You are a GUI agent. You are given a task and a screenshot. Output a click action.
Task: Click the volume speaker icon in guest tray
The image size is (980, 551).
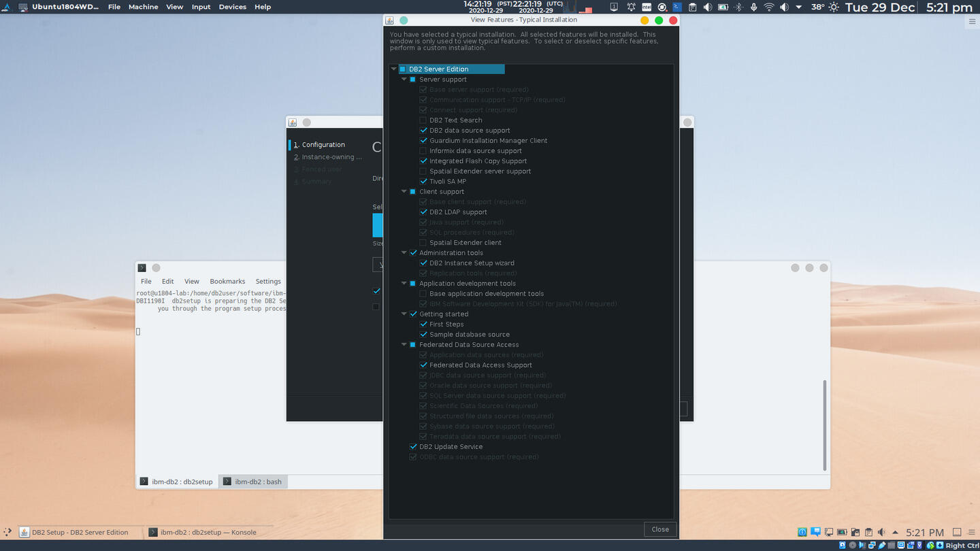(x=881, y=532)
